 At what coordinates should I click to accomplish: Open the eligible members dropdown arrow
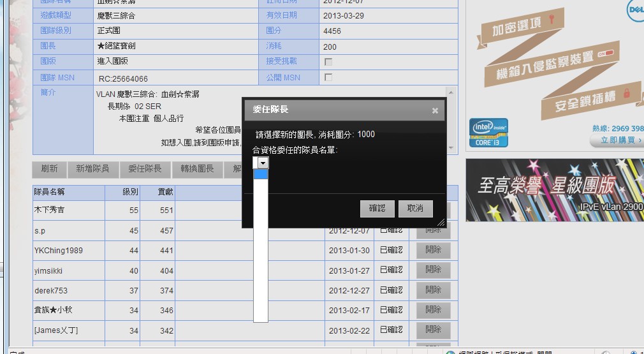click(x=263, y=163)
